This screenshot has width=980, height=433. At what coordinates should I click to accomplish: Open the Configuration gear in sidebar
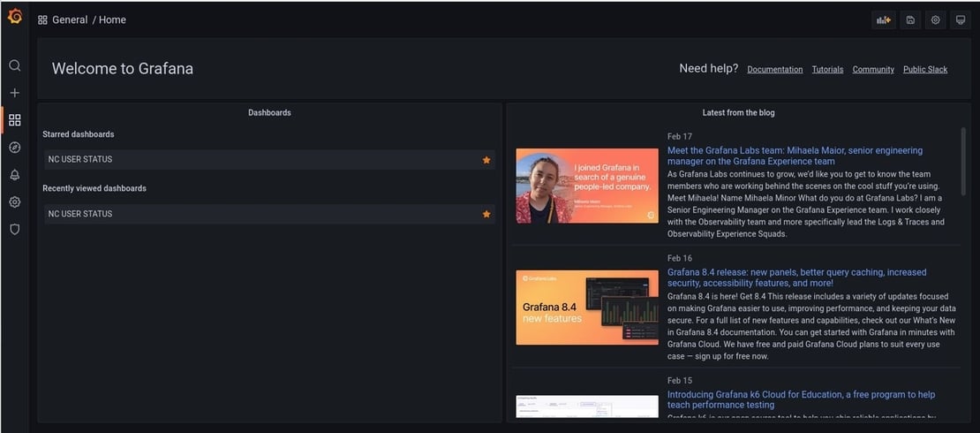point(14,202)
